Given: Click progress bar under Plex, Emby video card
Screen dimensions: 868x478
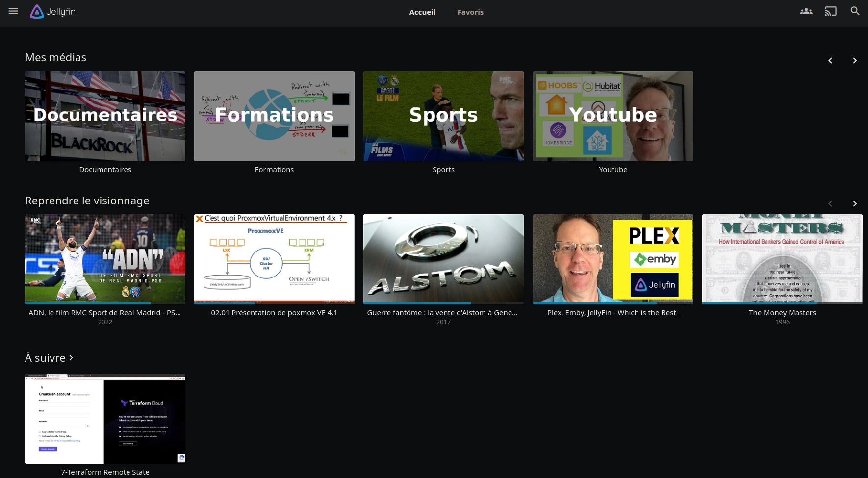Looking at the screenshot, I should click(x=613, y=303).
